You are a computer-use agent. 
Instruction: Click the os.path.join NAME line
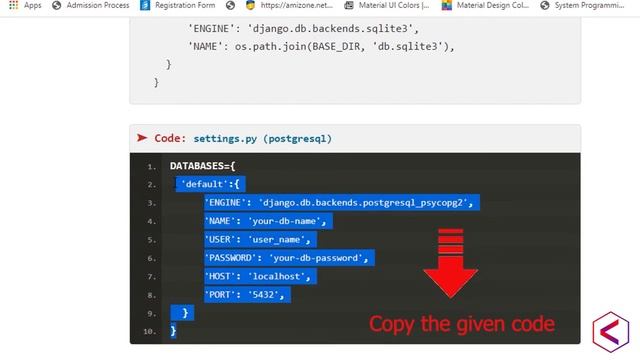click(x=321, y=47)
